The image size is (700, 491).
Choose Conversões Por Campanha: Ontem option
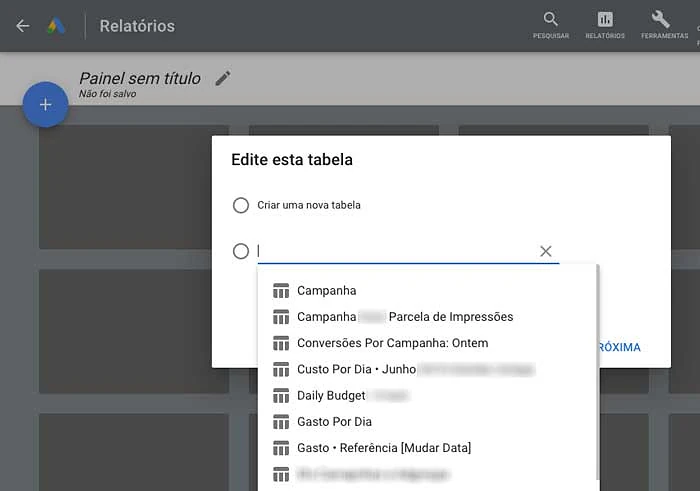427,343
